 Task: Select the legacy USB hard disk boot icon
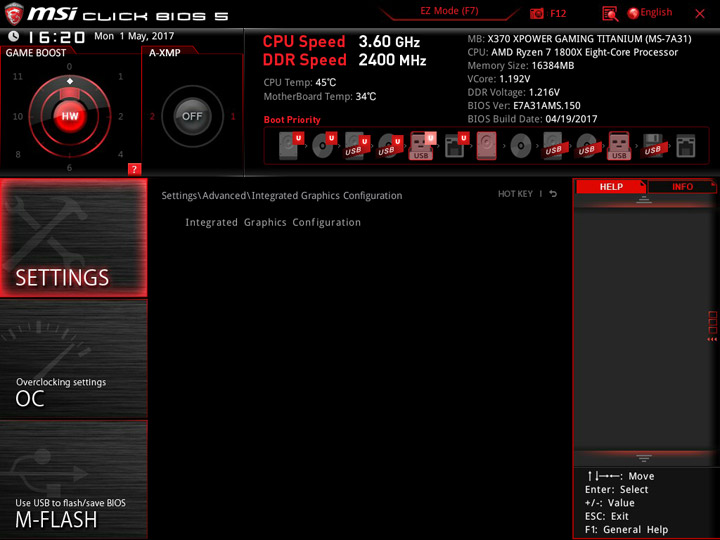(x=553, y=146)
